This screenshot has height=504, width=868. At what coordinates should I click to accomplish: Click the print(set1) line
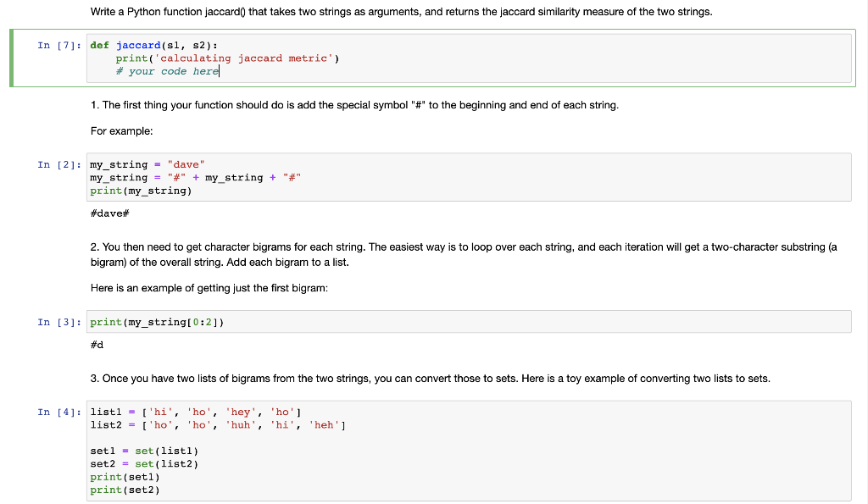[x=125, y=477]
